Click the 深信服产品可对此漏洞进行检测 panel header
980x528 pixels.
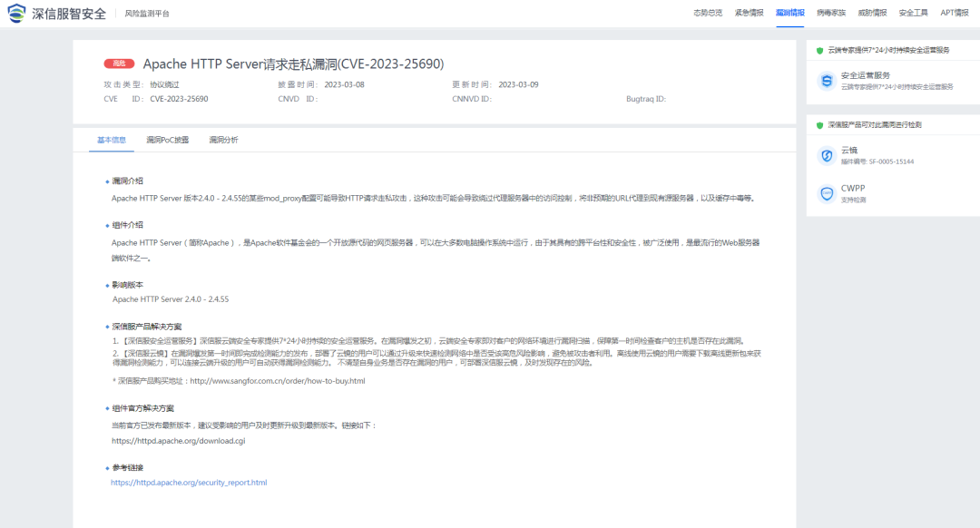click(x=875, y=125)
